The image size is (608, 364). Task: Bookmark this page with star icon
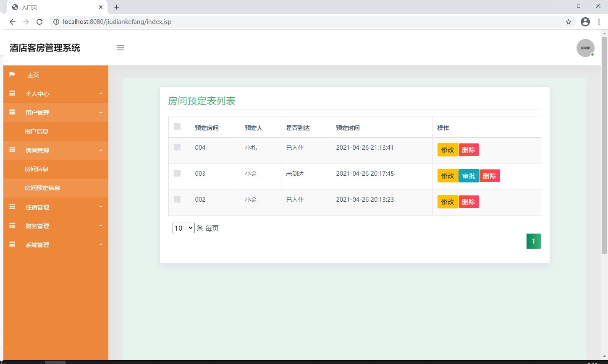click(x=569, y=22)
